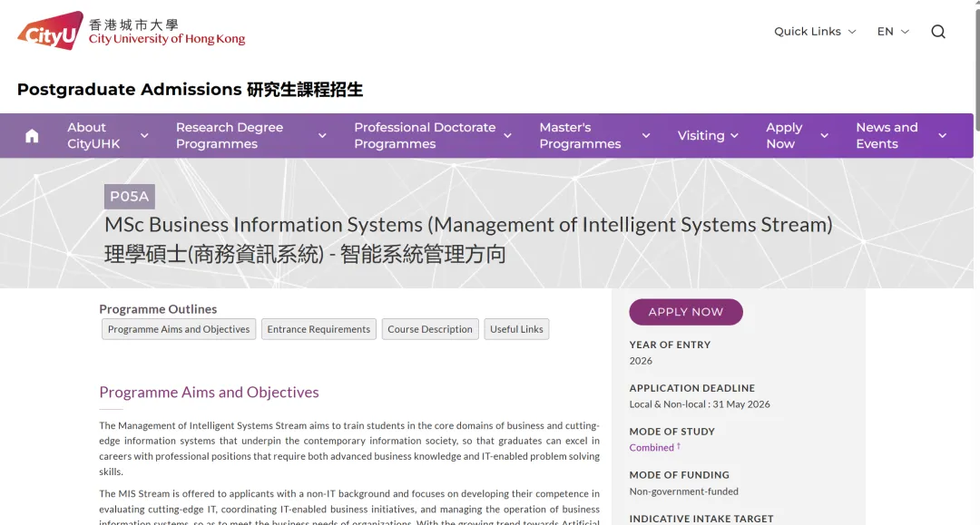This screenshot has width=980, height=525.
Task: Expand the Quick Links dropdown
Action: pos(814,32)
